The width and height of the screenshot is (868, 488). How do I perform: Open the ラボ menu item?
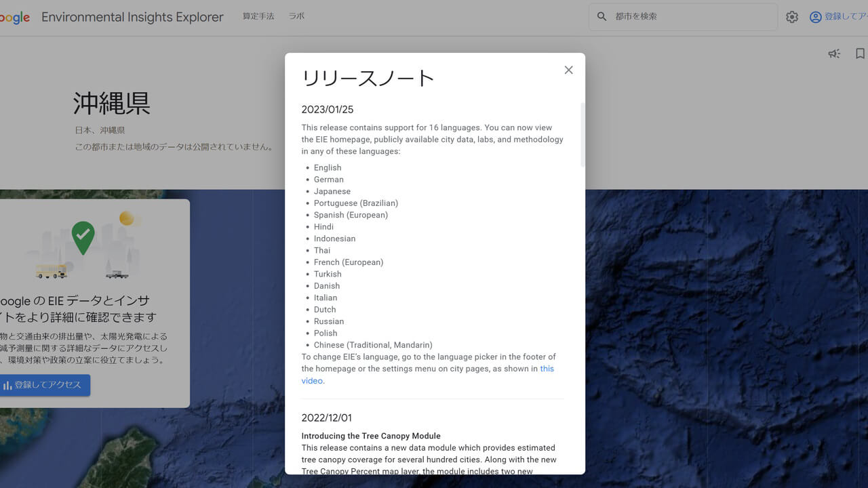tap(296, 16)
